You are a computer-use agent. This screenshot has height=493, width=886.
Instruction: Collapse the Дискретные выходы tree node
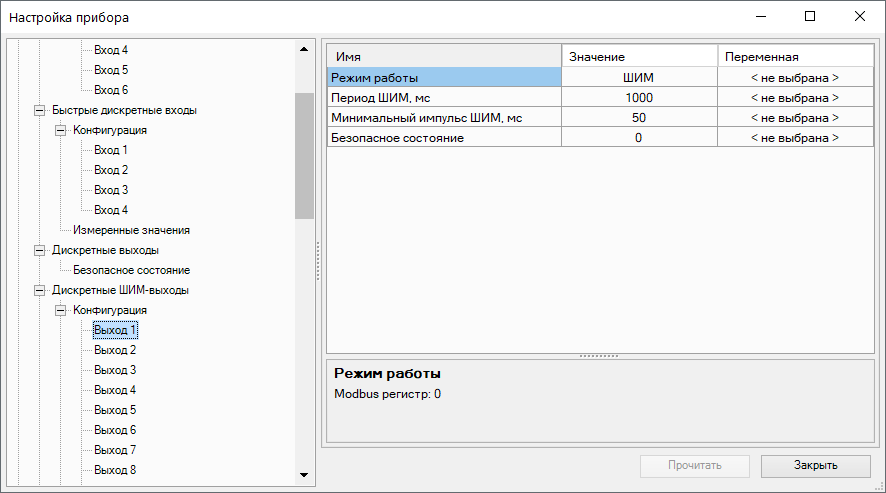click(x=40, y=250)
